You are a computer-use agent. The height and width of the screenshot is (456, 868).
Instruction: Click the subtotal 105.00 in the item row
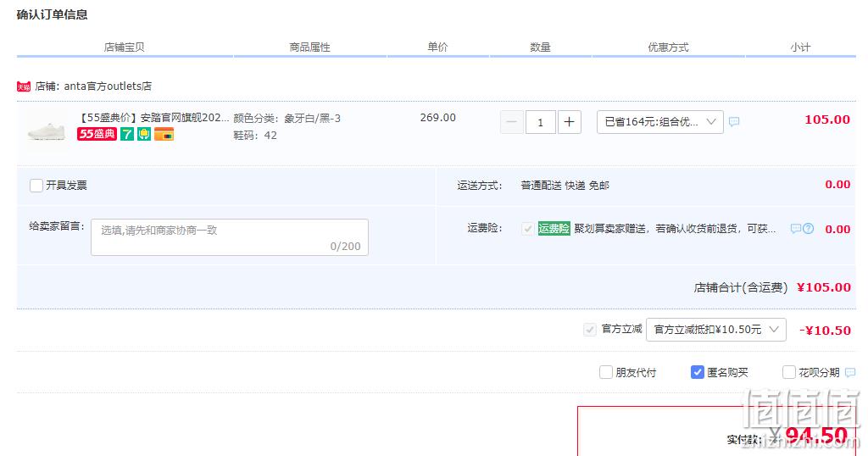pyautogui.click(x=827, y=120)
